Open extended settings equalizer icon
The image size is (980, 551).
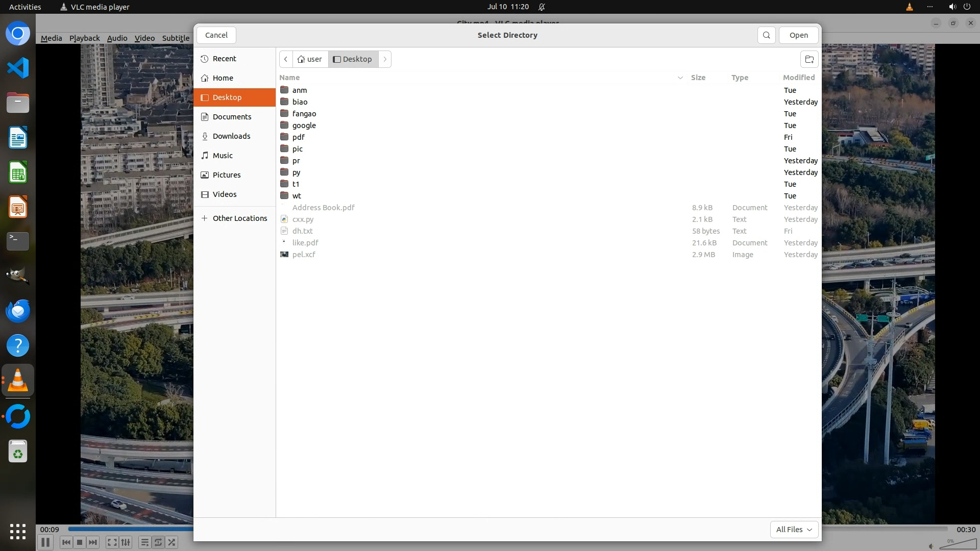coord(126,542)
